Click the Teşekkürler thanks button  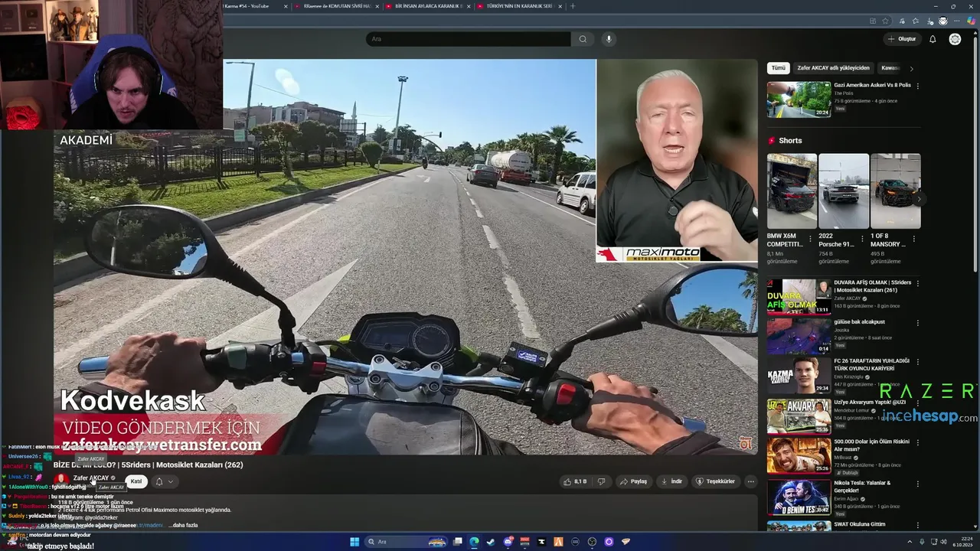pyautogui.click(x=715, y=481)
